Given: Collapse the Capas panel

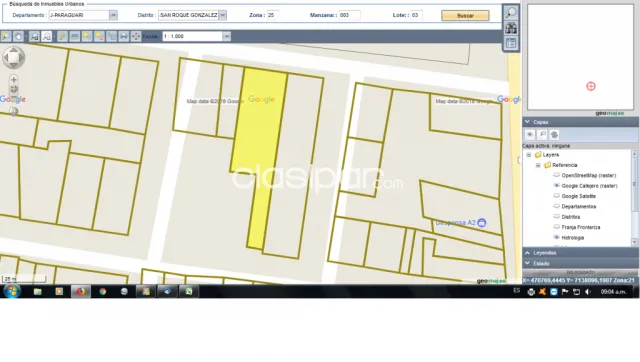Looking at the screenshot, I should tap(528, 122).
